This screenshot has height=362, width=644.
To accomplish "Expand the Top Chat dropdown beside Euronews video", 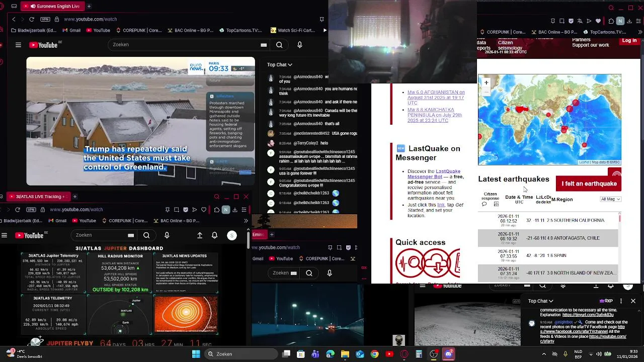I will pyautogui.click(x=279, y=64).
